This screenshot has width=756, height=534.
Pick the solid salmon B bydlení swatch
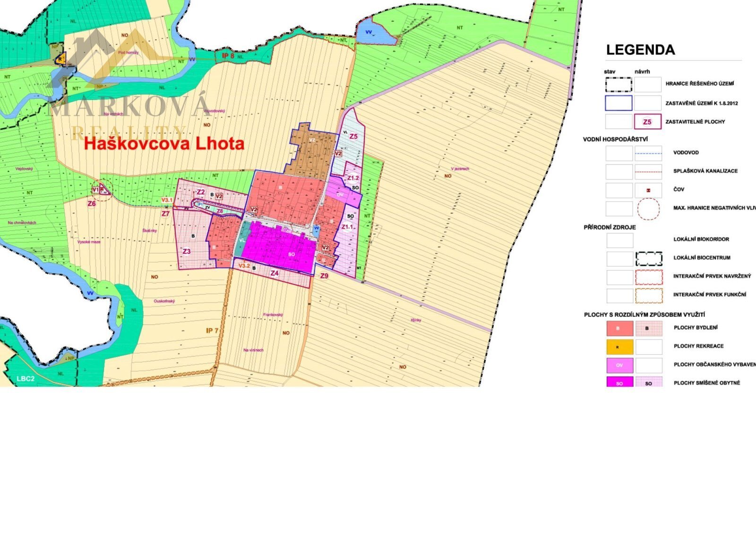[619, 328]
